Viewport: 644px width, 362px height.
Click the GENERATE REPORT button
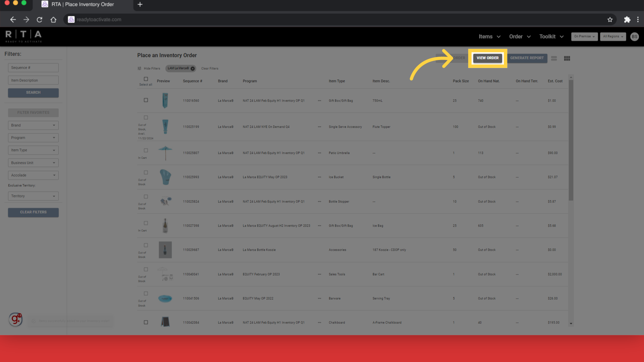pos(527,58)
